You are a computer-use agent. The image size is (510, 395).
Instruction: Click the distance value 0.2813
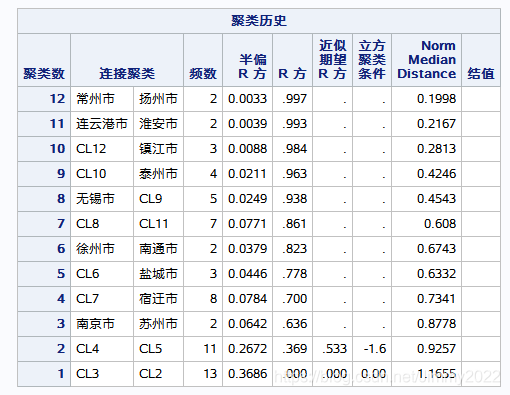tap(436, 149)
